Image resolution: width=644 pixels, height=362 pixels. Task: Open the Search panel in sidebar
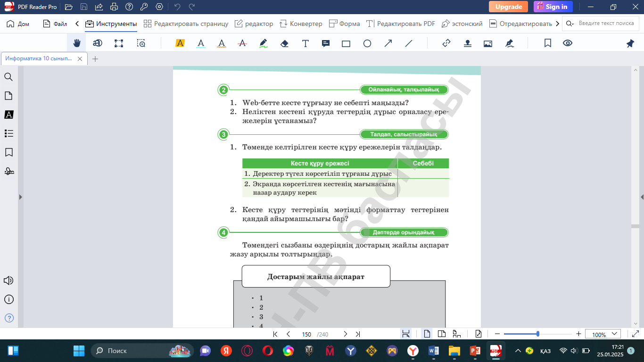8,77
